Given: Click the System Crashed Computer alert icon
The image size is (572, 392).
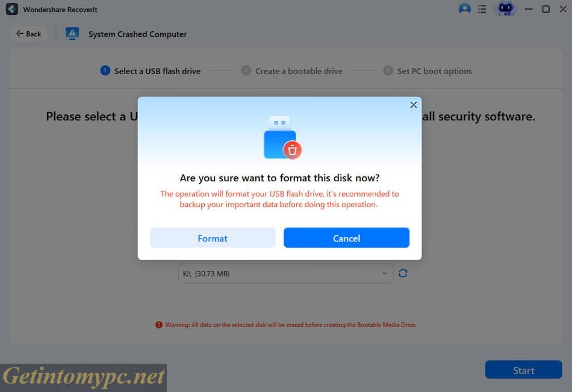Looking at the screenshot, I should point(72,33).
